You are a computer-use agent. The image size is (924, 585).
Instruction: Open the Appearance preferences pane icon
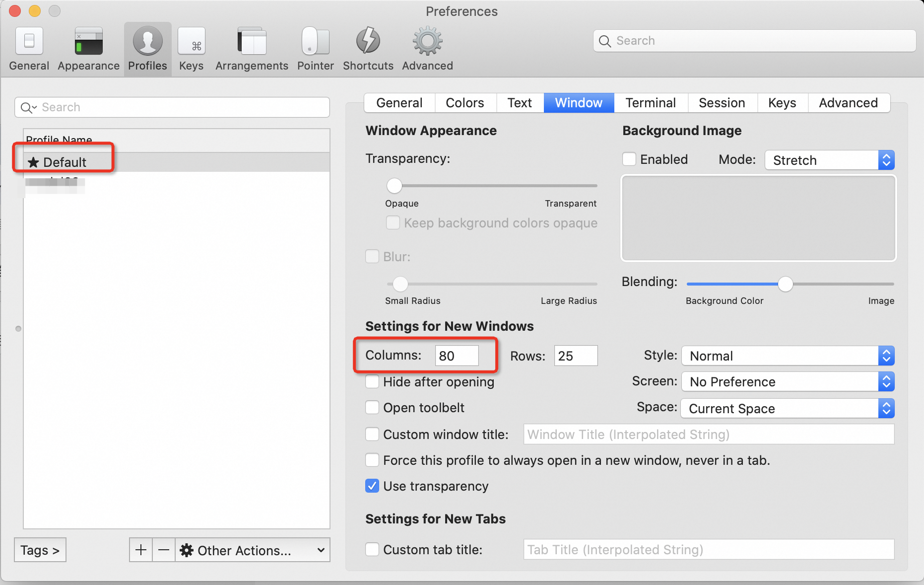[x=88, y=41]
